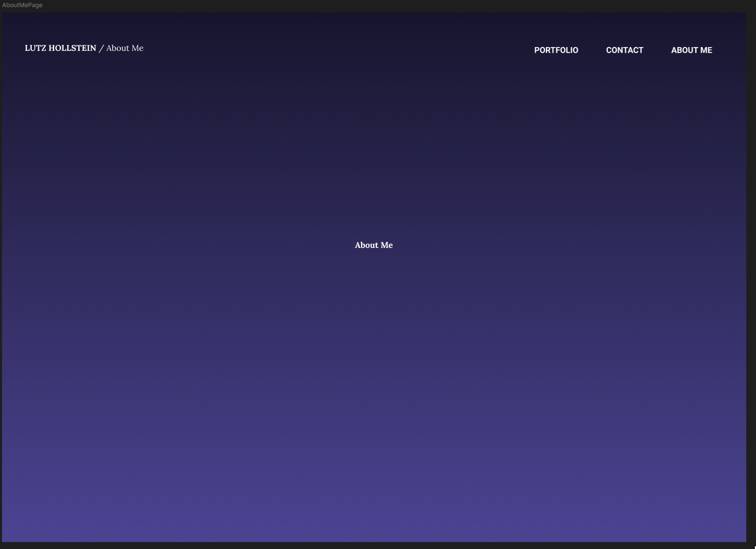Select the AboutMePage frame label
Viewport: 756px width, 549px height.
point(22,5)
